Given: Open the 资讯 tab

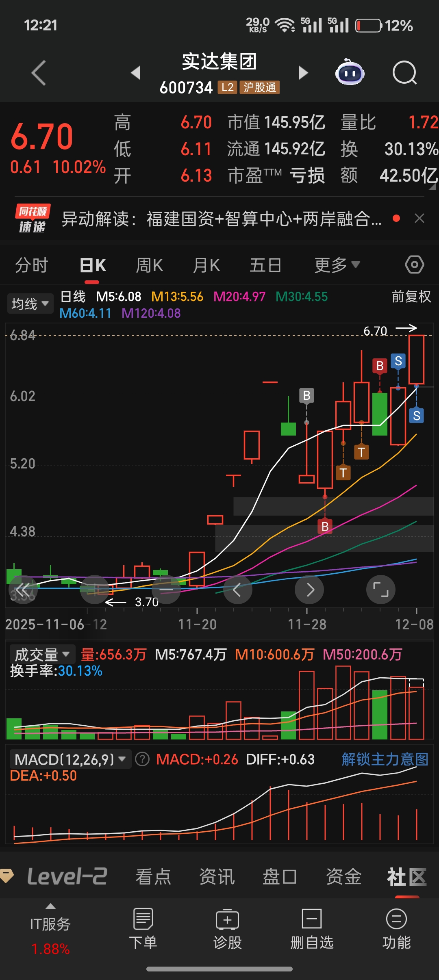Looking at the screenshot, I should 217,876.
